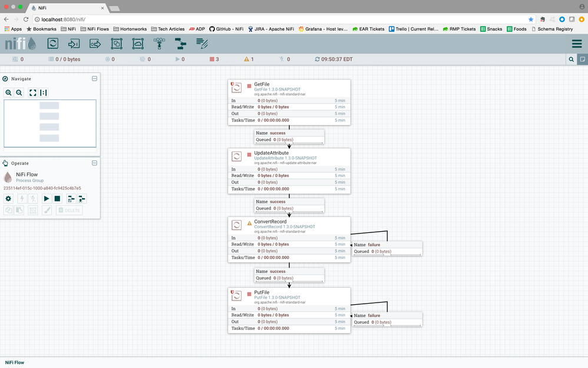Click the bookmark star in address bar

531,19
